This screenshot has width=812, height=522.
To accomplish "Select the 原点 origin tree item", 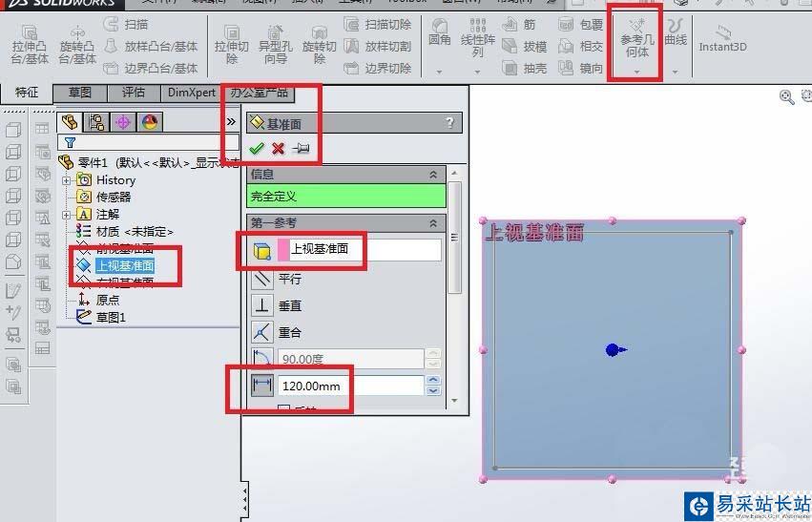I will click(x=98, y=300).
